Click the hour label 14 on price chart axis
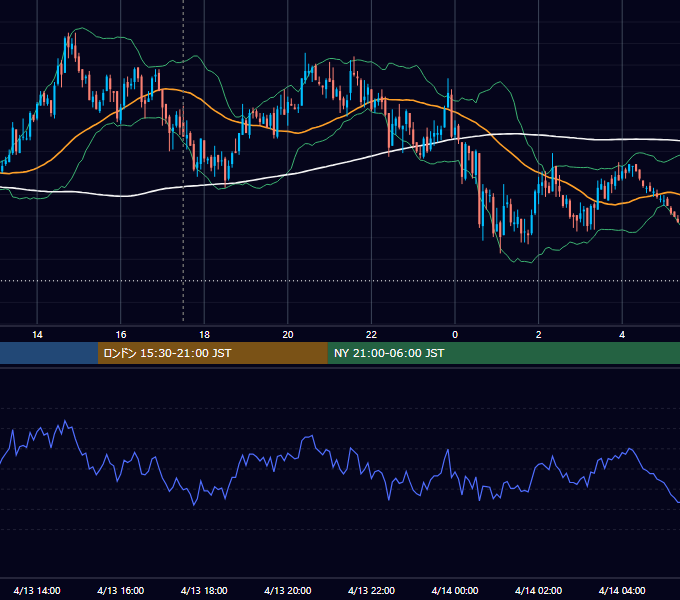Screen dimensions: 680x600 [37, 335]
